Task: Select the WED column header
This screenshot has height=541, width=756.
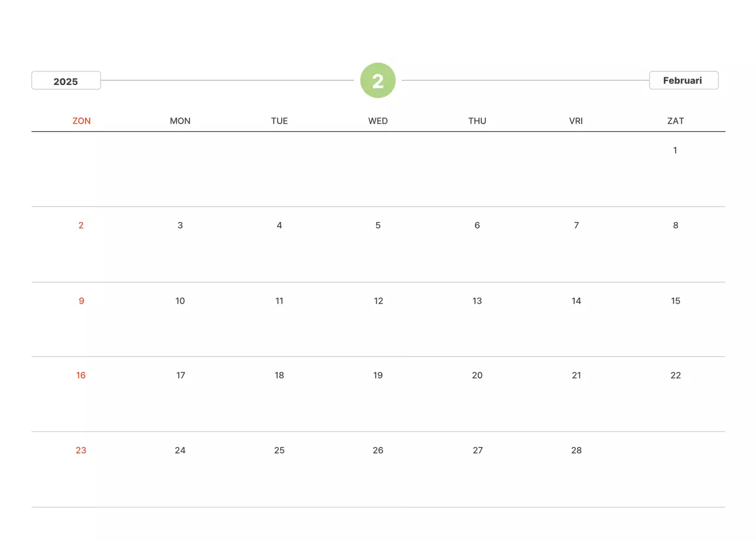Action: point(378,121)
